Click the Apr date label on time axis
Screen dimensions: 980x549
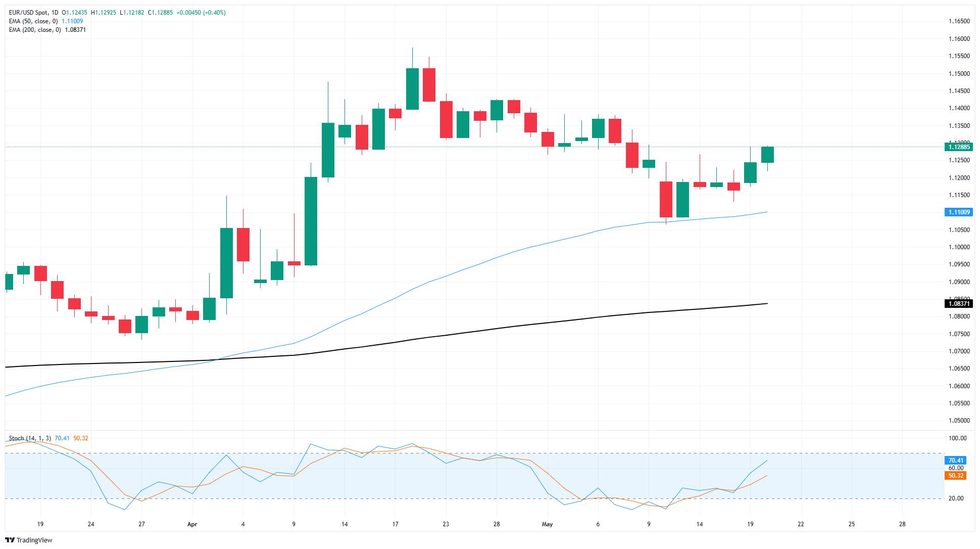192,524
